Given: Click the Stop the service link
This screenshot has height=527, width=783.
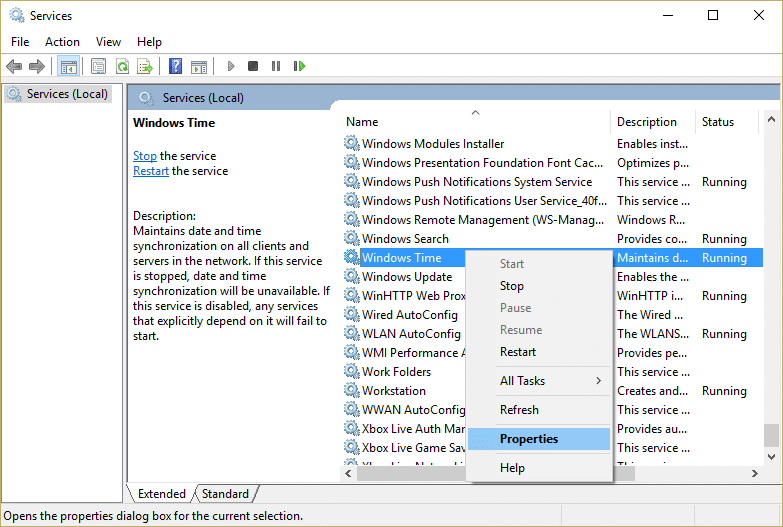Looking at the screenshot, I should pos(145,156).
